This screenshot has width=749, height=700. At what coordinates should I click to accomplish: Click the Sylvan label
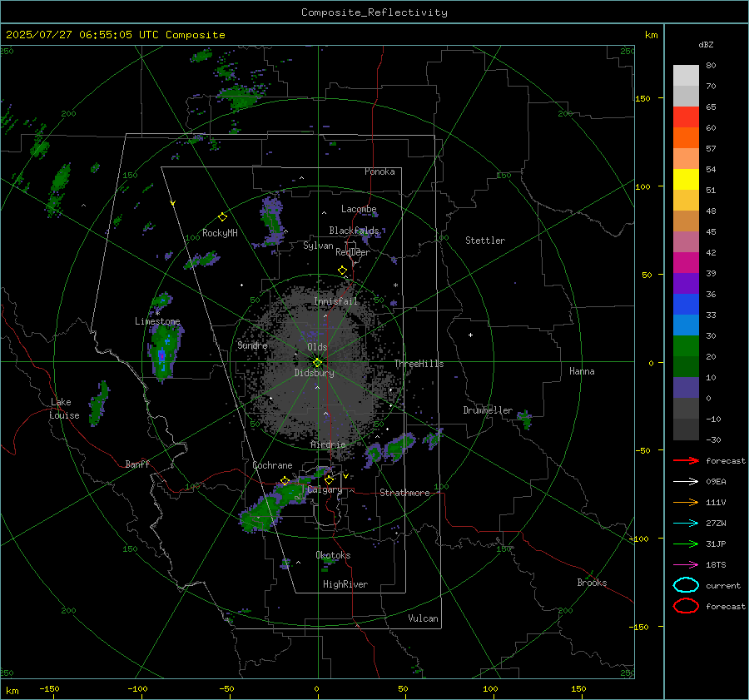[318, 246]
